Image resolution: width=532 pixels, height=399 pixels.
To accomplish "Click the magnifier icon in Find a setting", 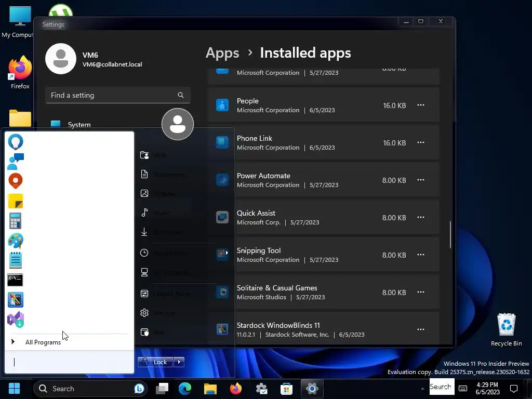I will [x=180, y=95].
